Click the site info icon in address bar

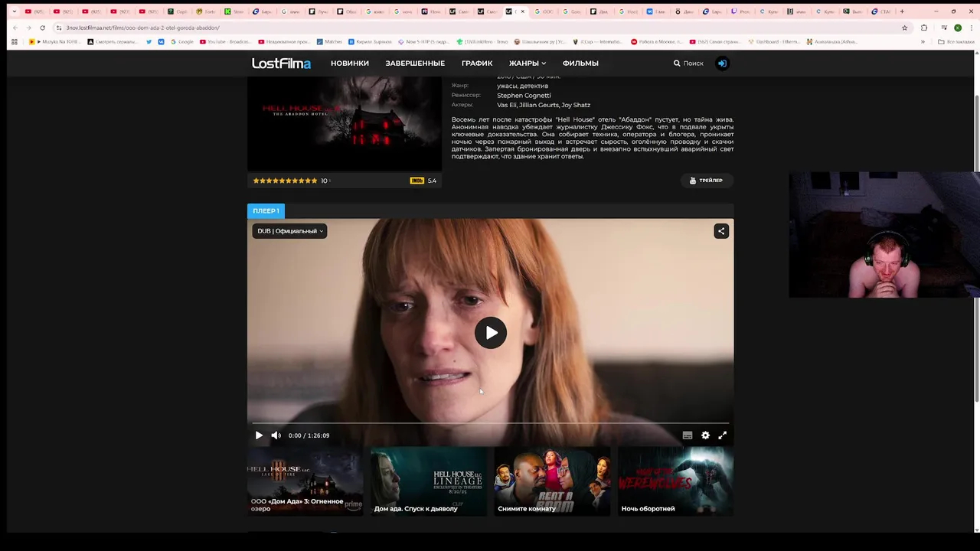pyautogui.click(x=59, y=28)
